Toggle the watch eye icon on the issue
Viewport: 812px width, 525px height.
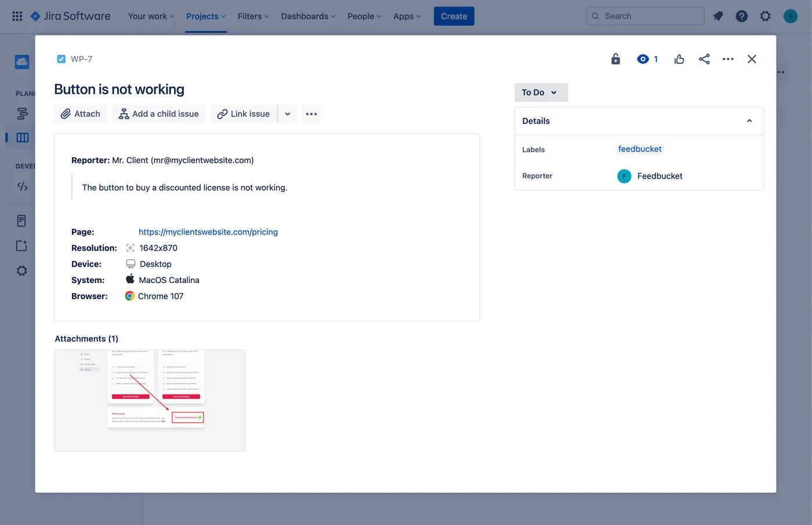643,59
